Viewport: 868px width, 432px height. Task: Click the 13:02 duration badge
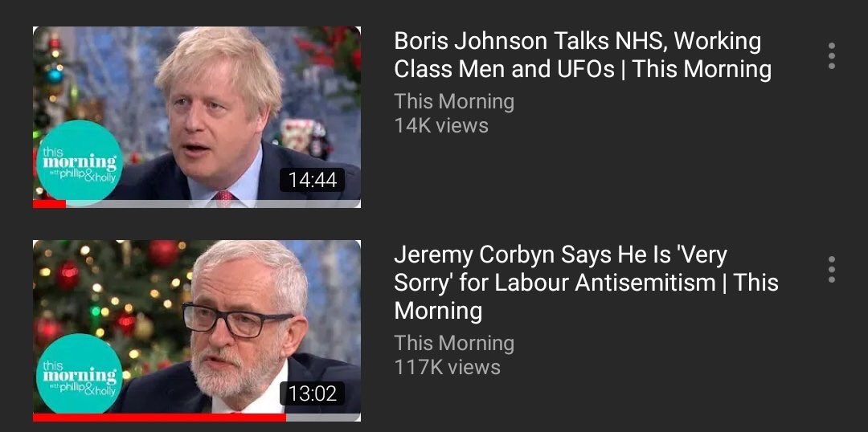312,393
